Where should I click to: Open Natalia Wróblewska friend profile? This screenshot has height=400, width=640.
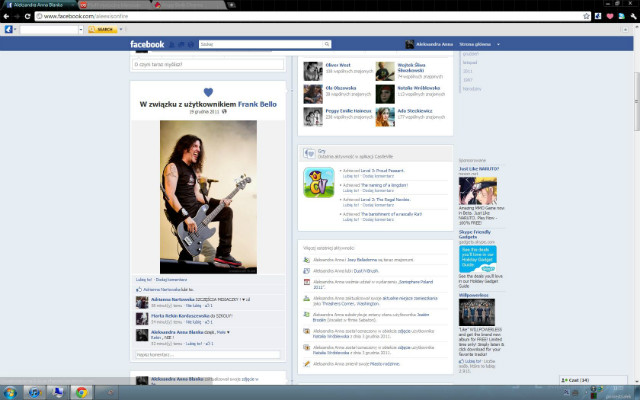(x=418, y=88)
